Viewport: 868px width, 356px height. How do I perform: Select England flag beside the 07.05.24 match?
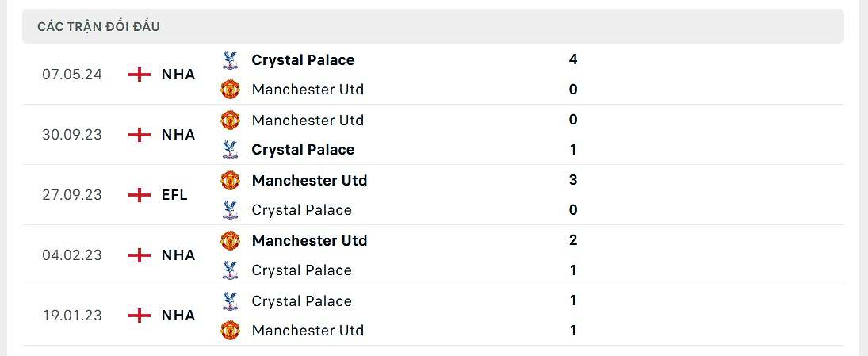140,75
